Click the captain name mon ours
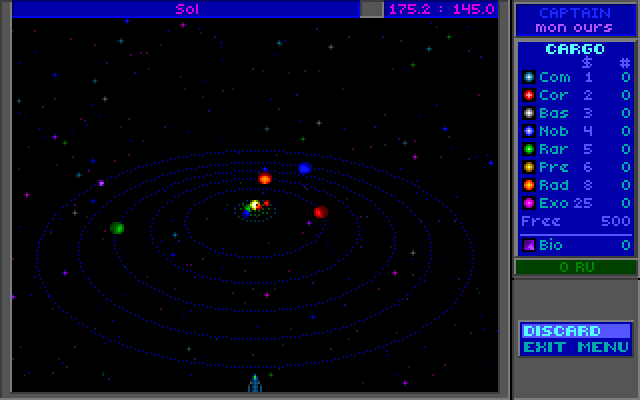 [x=574, y=28]
